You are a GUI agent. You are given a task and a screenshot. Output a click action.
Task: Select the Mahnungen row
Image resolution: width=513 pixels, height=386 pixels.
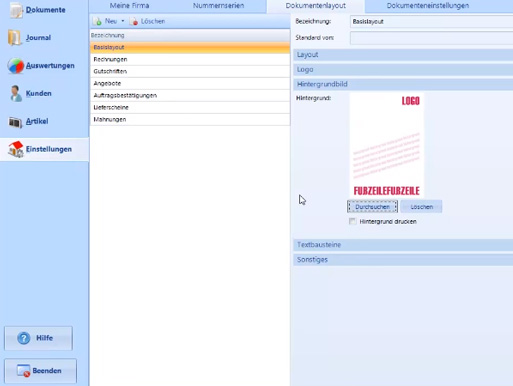[190, 119]
